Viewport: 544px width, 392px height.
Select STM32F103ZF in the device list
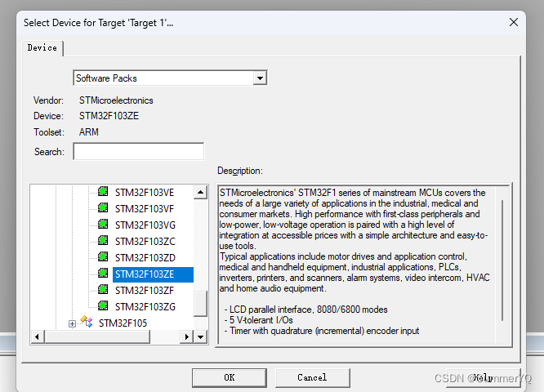click(145, 291)
